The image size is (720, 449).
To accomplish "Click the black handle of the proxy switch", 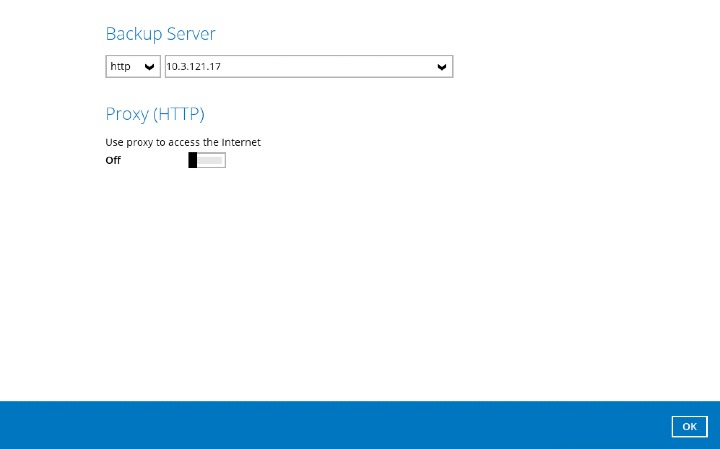I will (x=193, y=160).
